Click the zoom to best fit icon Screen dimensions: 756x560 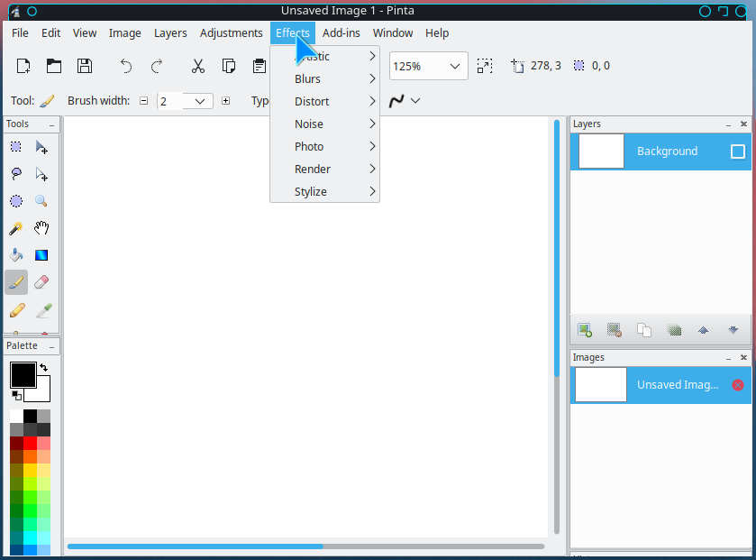[x=485, y=66]
